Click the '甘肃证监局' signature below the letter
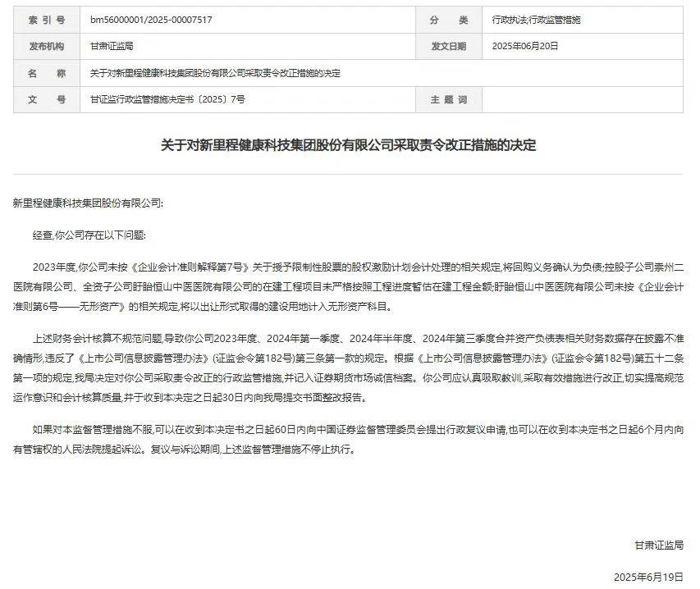This screenshot has height=589, width=700. 659,546
